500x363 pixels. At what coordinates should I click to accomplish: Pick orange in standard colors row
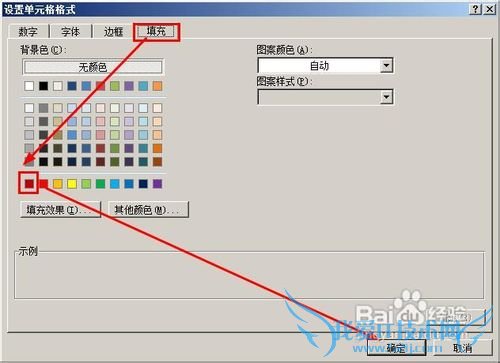[58, 184]
